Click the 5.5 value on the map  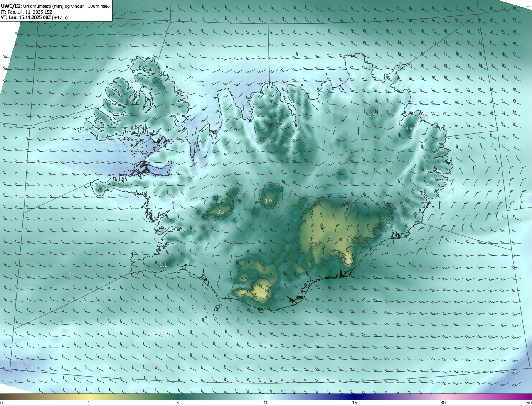click(x=100, y=189)
